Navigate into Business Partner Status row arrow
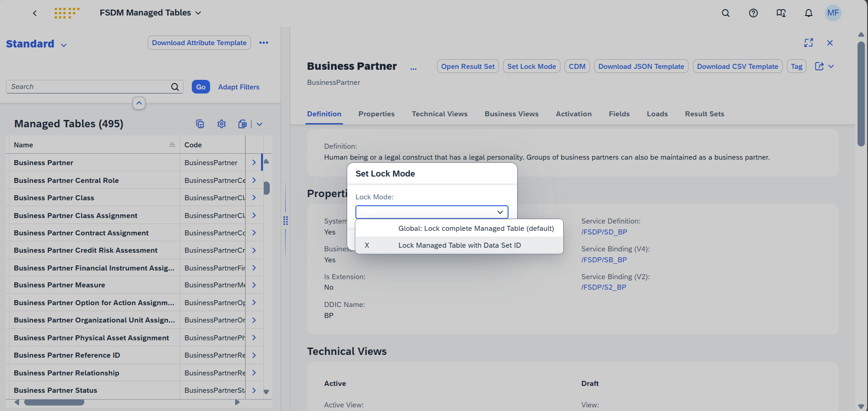The image size is (868, 411). 254,390
